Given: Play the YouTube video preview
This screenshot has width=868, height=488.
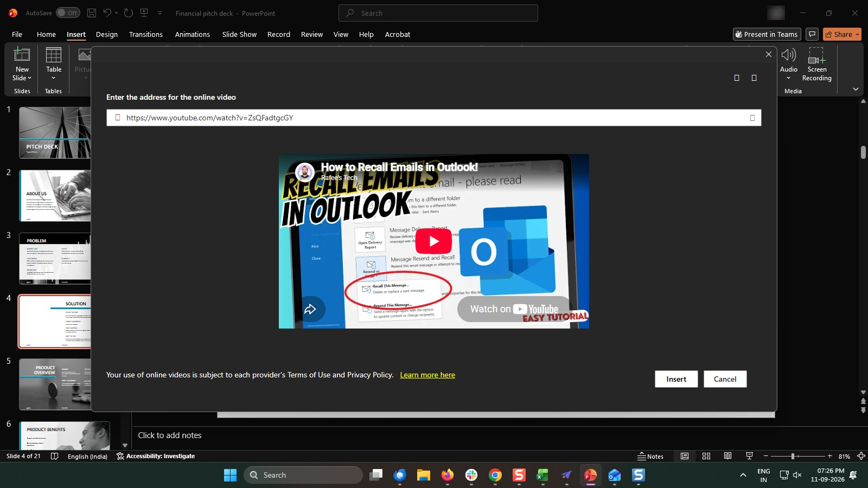Looking at the screenshot, I should click(x=433, y=241).
